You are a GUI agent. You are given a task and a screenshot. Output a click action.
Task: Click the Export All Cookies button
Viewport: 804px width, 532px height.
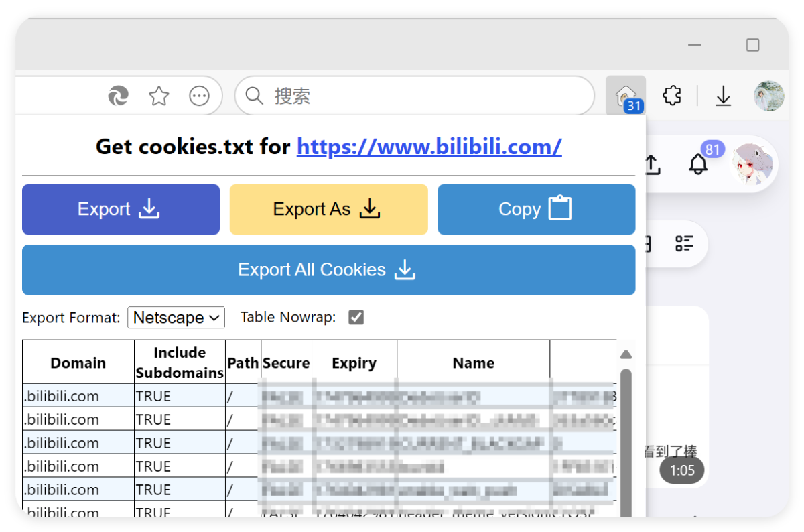pos(328,270)
